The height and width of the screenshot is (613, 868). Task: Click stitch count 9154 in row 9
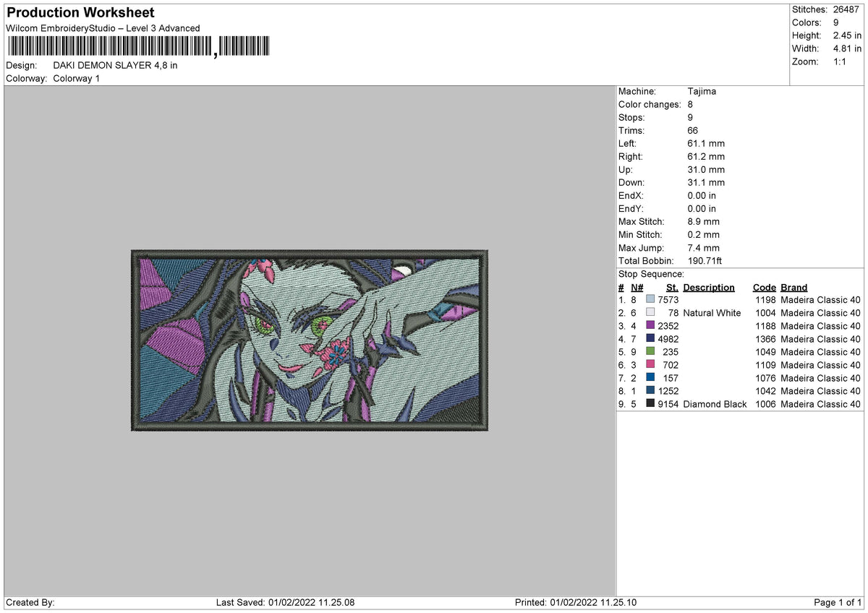pos(668,404)
